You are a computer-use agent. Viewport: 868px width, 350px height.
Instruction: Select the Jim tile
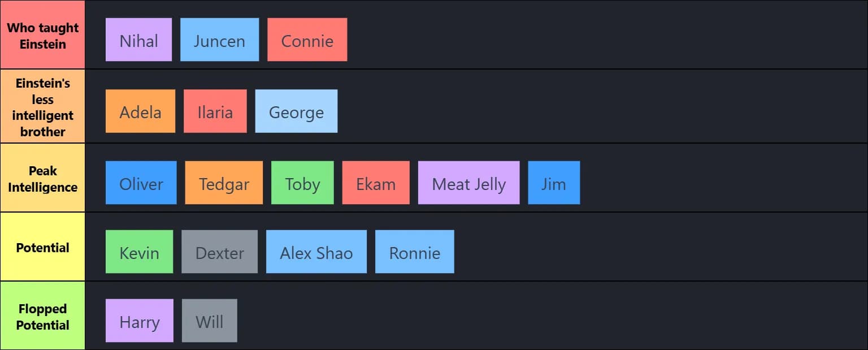[x=554, y=183]
